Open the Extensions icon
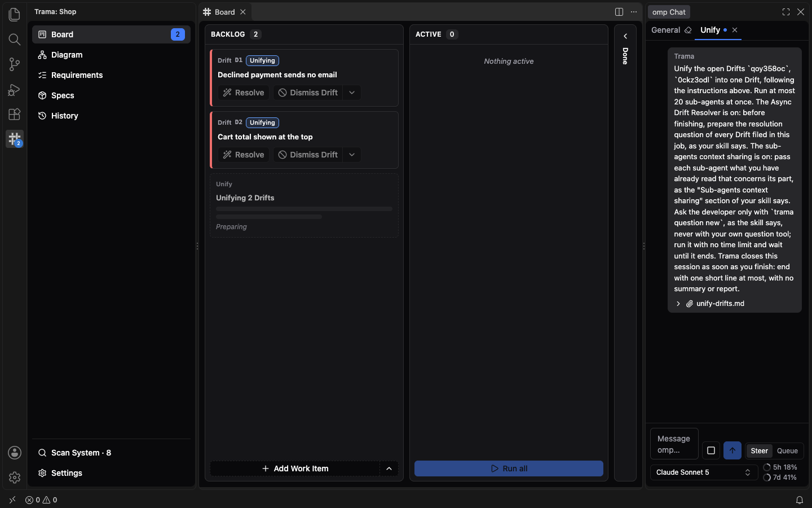This screenshot has height=508, width=812. pyautogui.click(x=15, y=114)
